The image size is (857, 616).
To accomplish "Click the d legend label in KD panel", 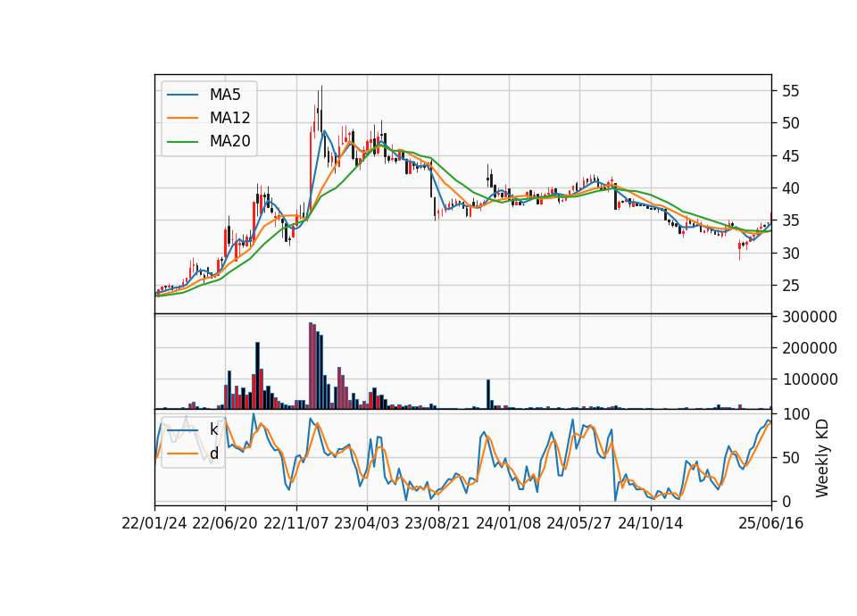I will click(x=214, y=454).
